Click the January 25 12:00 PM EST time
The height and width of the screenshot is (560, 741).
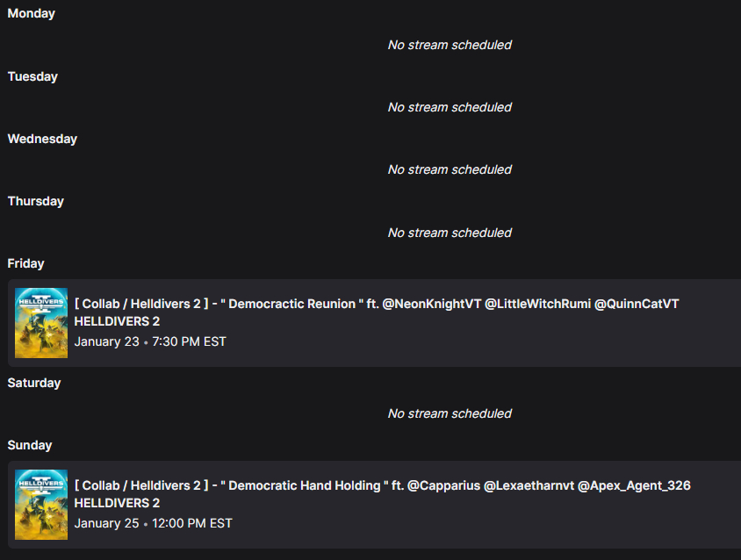click(x=153, y=523)
